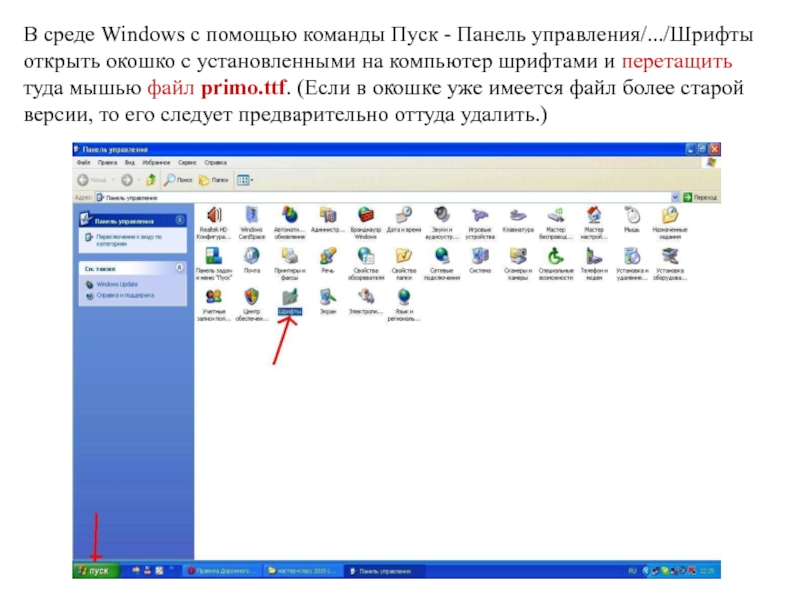Open the Views dropdown in toolbar
Viewport: 800px width, 600px height.
click(x=245, y=180)
